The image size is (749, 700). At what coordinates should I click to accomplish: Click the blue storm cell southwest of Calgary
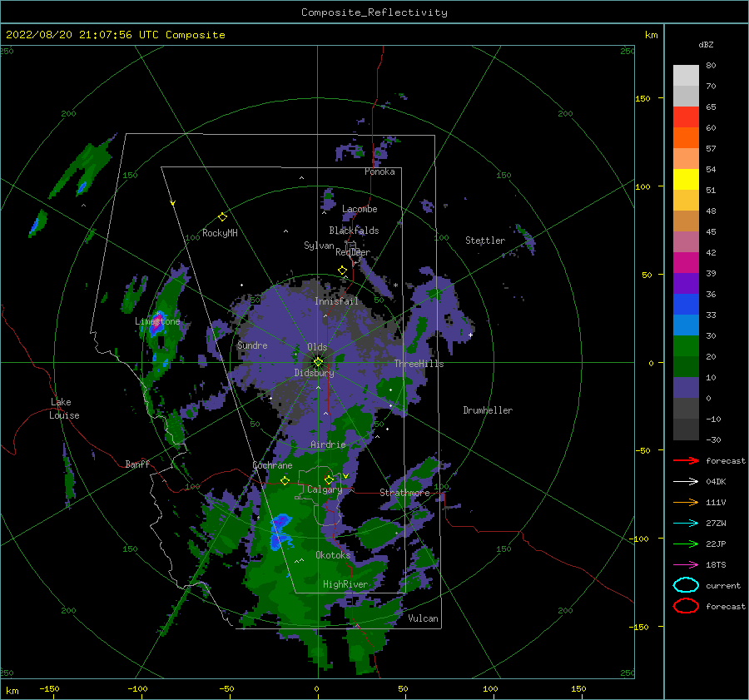click(x=280, y=530)
